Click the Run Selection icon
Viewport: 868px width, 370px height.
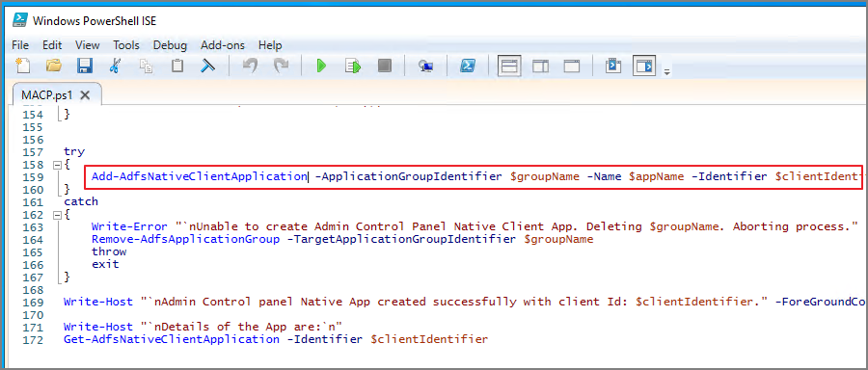click(353, 66)
